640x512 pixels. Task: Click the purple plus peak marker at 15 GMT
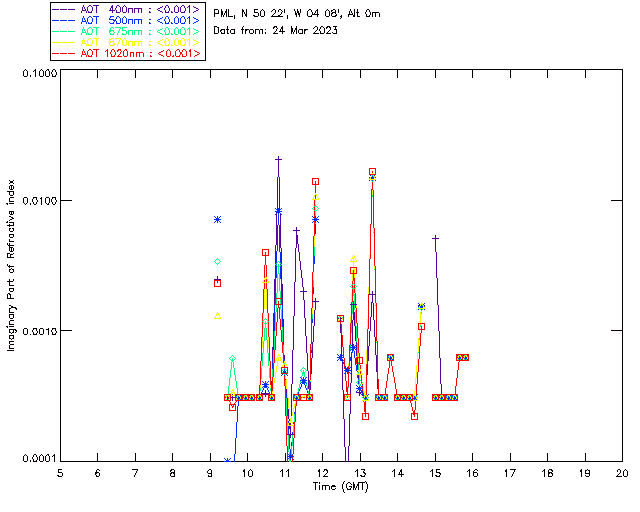point(436,238)
